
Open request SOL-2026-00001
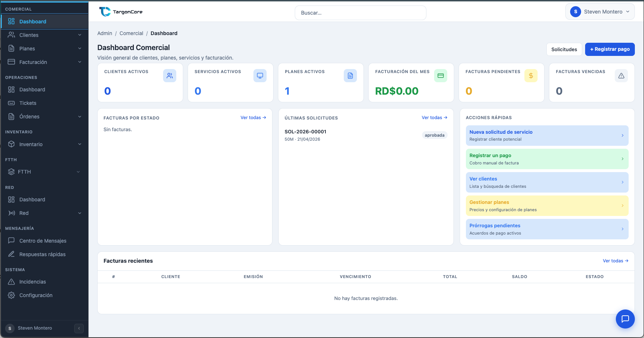pyautogui.click(x=305, y=132)
